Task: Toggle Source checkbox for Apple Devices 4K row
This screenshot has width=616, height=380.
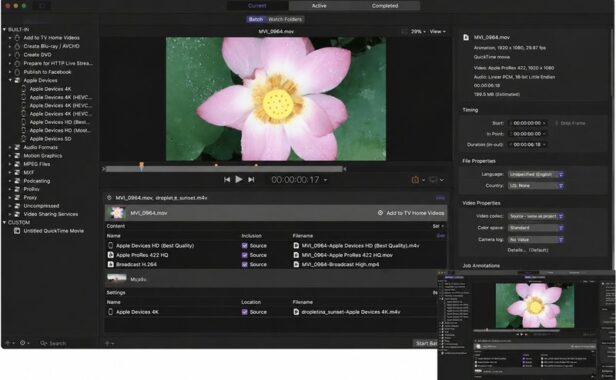Action: tap(244, 312)
